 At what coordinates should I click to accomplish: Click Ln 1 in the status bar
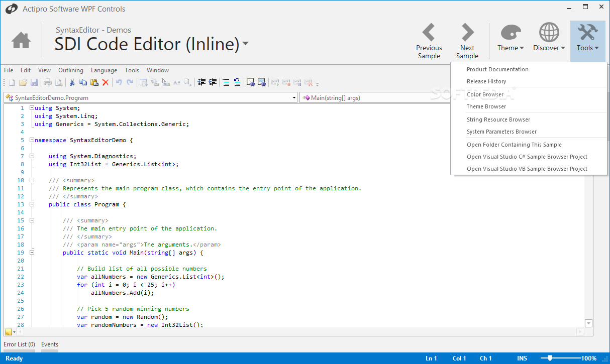(x=431, y=358)
